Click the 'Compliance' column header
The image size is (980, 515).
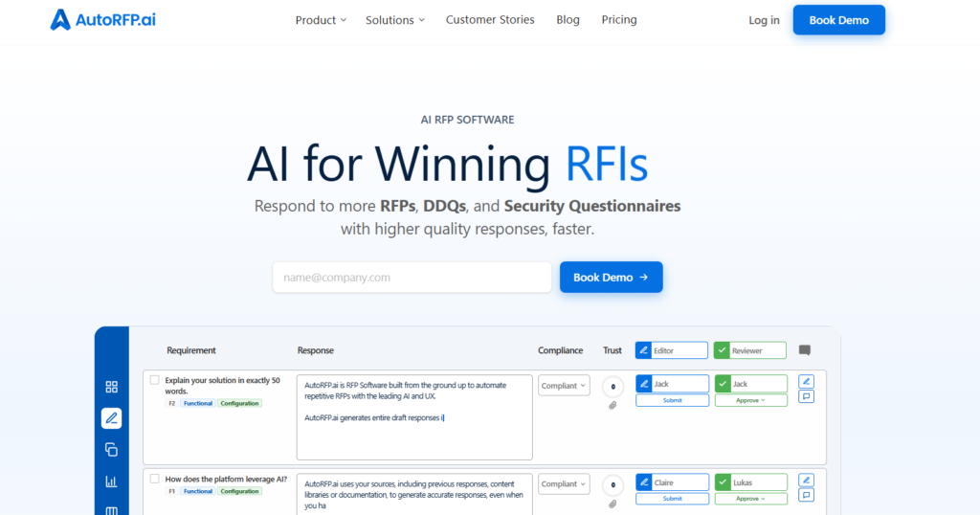coord(561,350)
